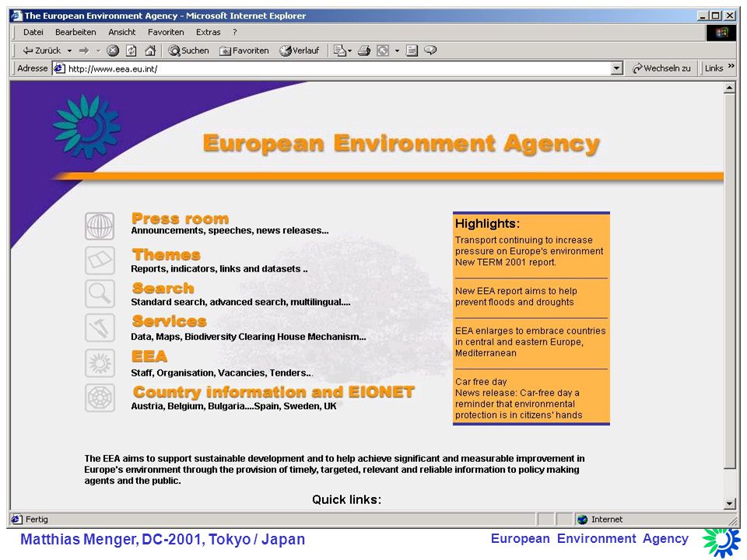Open the ? help menu

(x=235, y=32)
